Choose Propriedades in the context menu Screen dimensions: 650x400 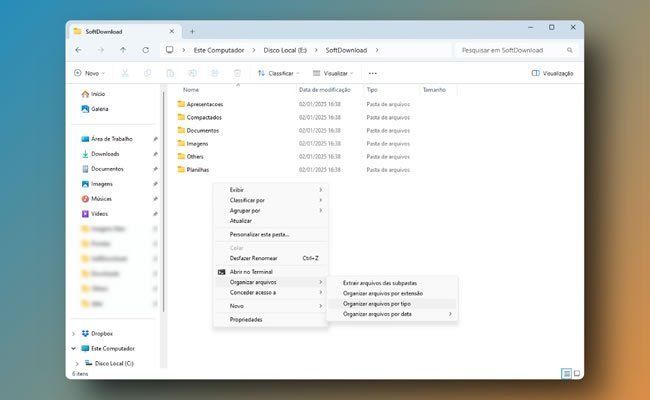click(271, 320)
